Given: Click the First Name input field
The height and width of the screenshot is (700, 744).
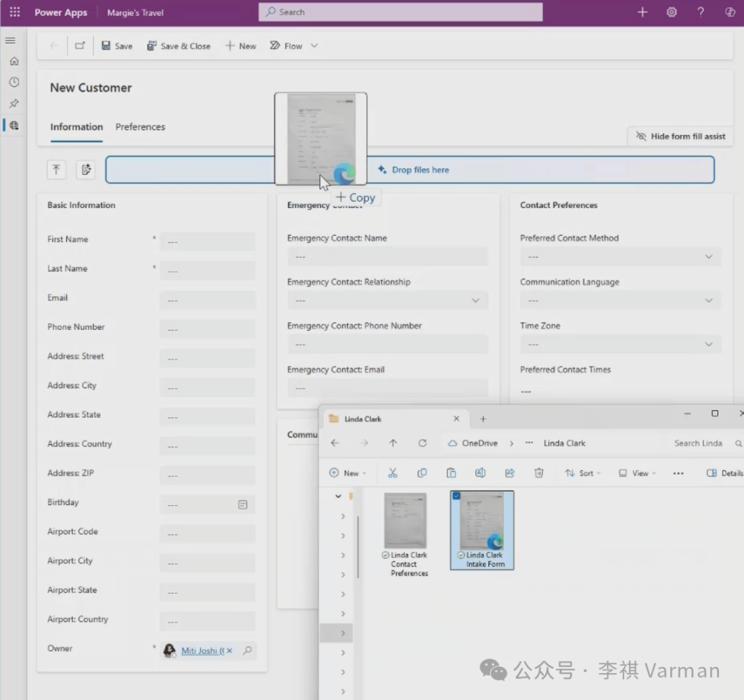Looking at the screenshot, I should coord(207,241).
